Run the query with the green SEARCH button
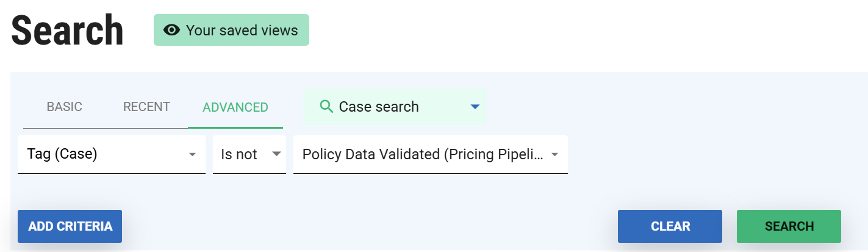868x252 pixels. click(x=789, y=226)
